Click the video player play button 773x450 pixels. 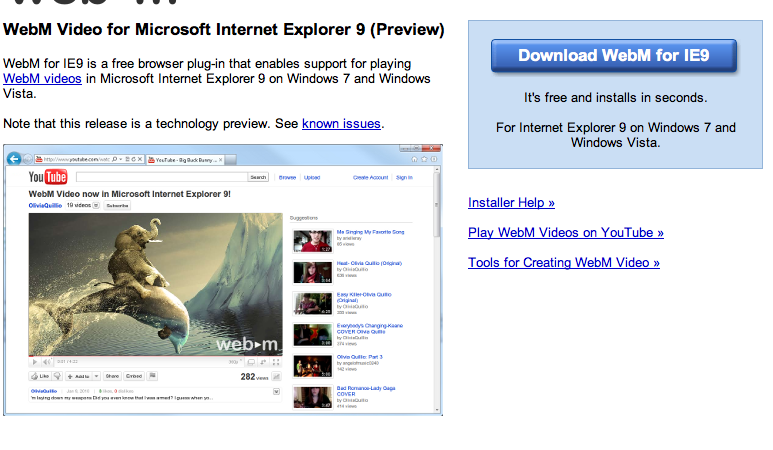pyautogui.click(x=35, y=361)
